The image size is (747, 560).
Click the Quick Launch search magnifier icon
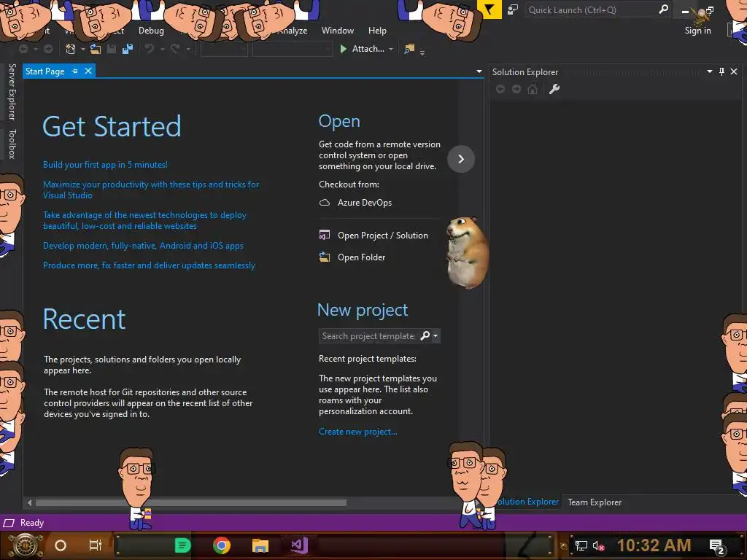[663, 9]
